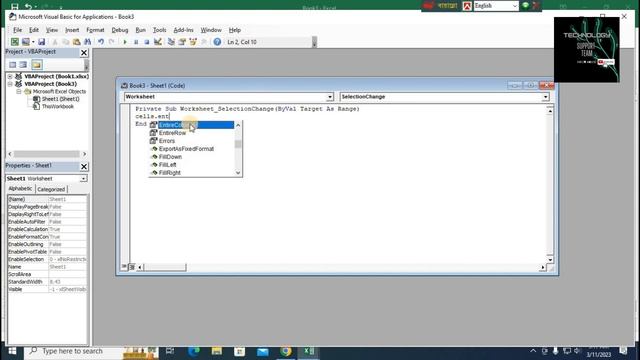Open the Object Browser toolbar icon
This screenshot has width=640, height=360.
click(193, 42)
